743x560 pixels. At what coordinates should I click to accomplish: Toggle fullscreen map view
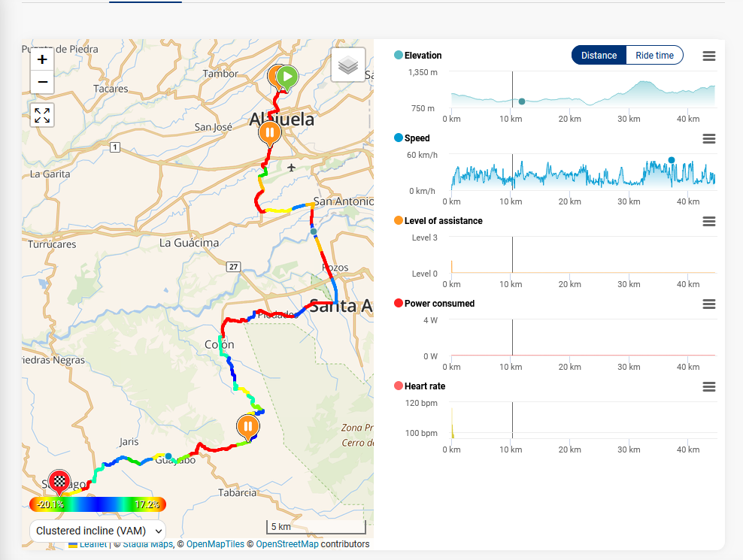click(42, 115)
